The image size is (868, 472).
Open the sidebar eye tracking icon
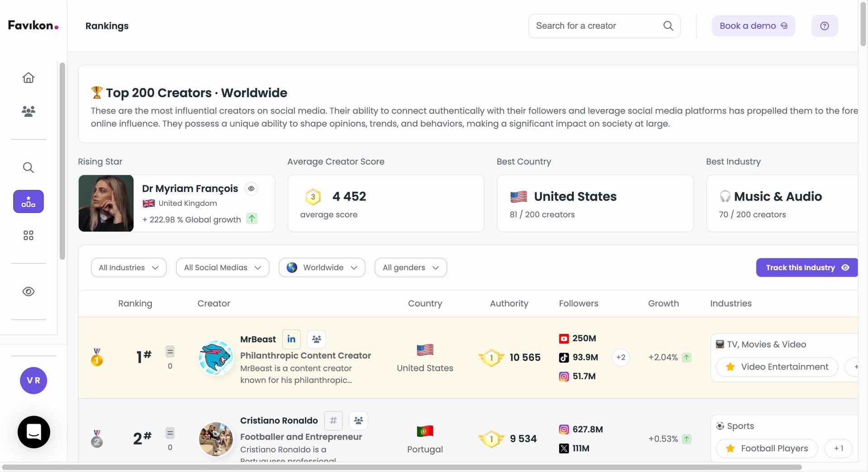28,292
